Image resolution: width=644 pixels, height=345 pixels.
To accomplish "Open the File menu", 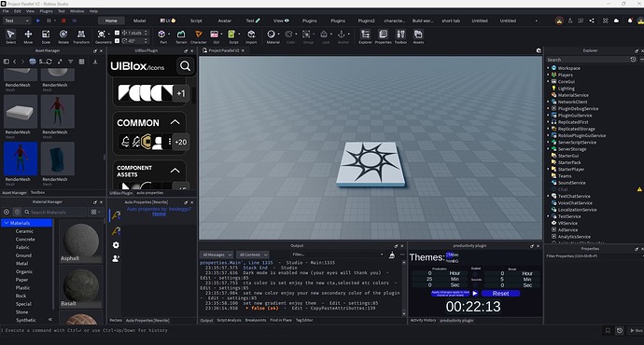I will coord(6,11).
